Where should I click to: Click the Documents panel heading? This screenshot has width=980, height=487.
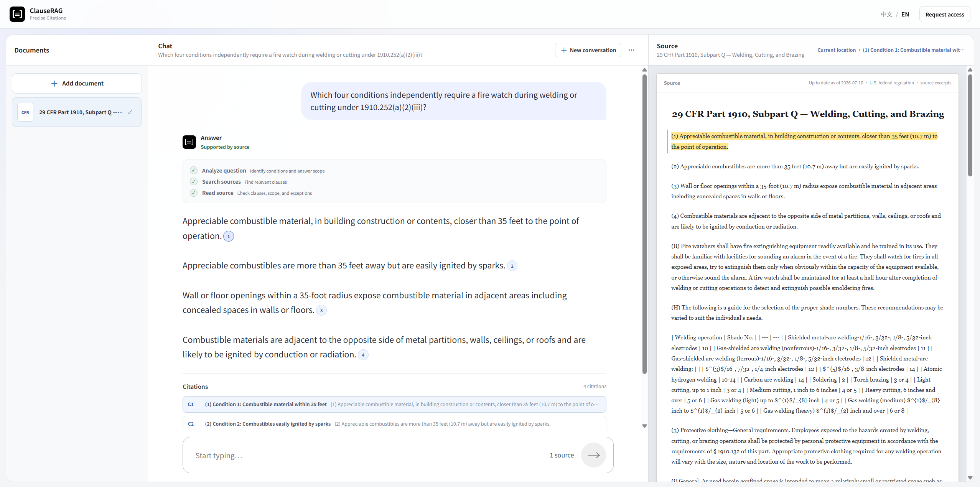31,50
